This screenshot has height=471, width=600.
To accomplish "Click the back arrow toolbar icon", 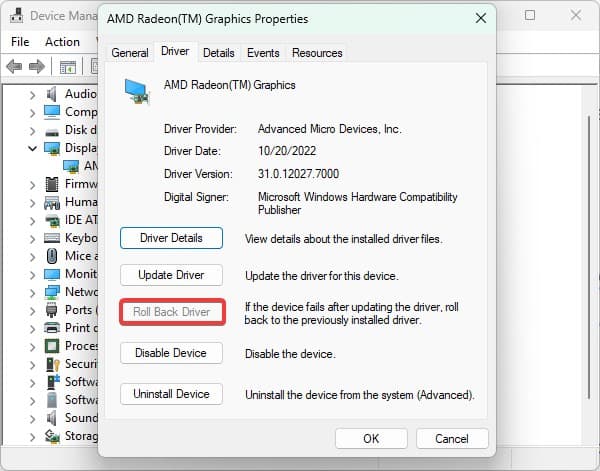I will [14, 67].
